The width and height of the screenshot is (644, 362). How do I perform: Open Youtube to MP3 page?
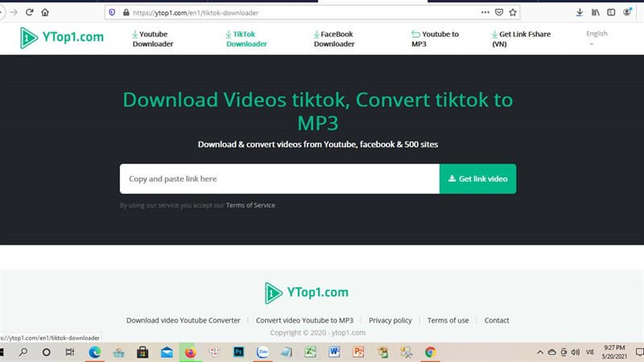tap(435, 39)
